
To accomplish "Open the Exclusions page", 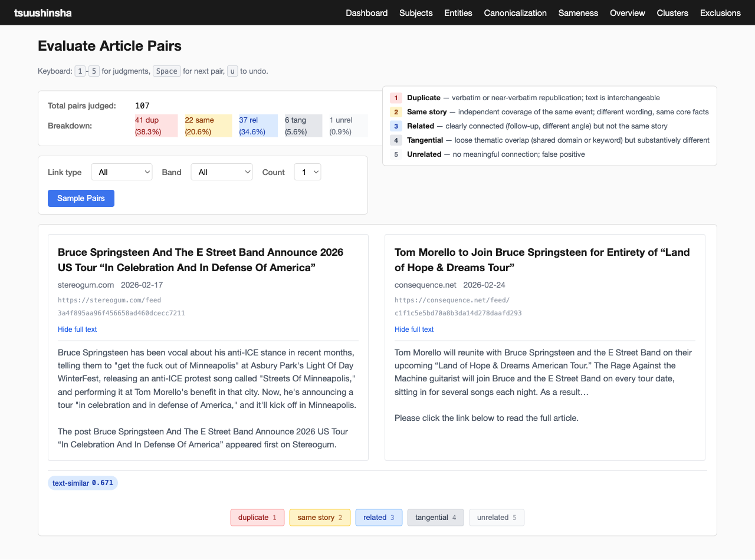I will (x=720, y=13).
